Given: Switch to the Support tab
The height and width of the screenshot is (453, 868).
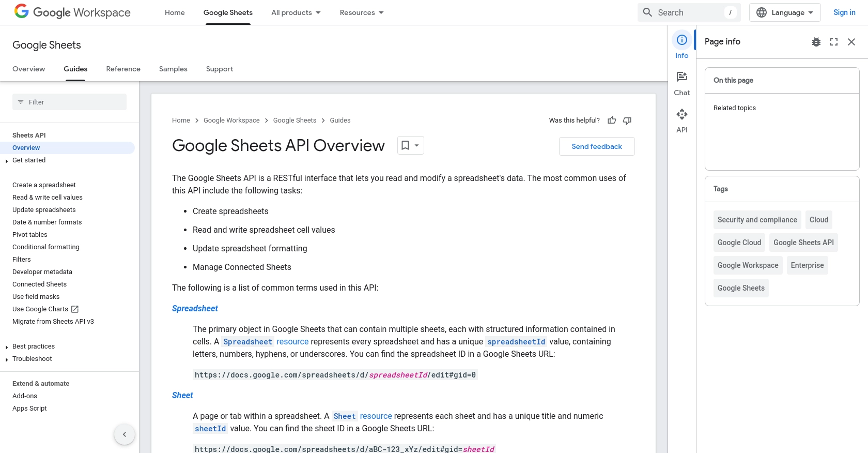Looking at the screenshot, I should click(220, 69).
